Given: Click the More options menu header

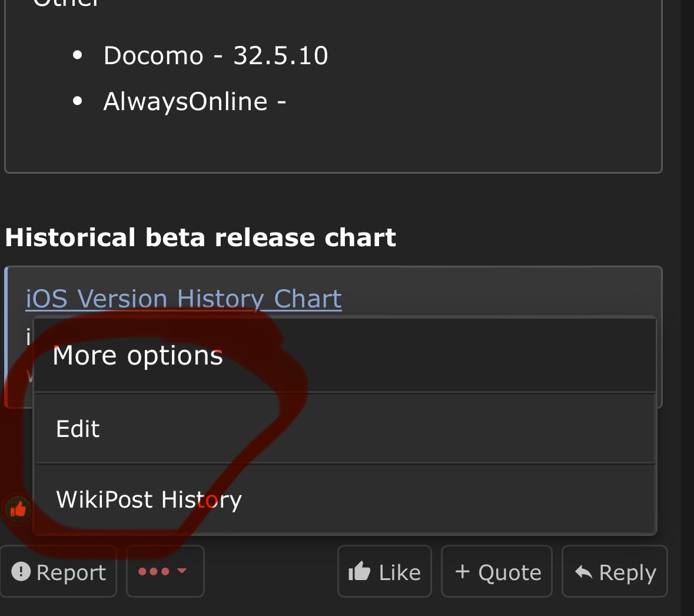Looking at the screenshot, I should coord(138,356).
